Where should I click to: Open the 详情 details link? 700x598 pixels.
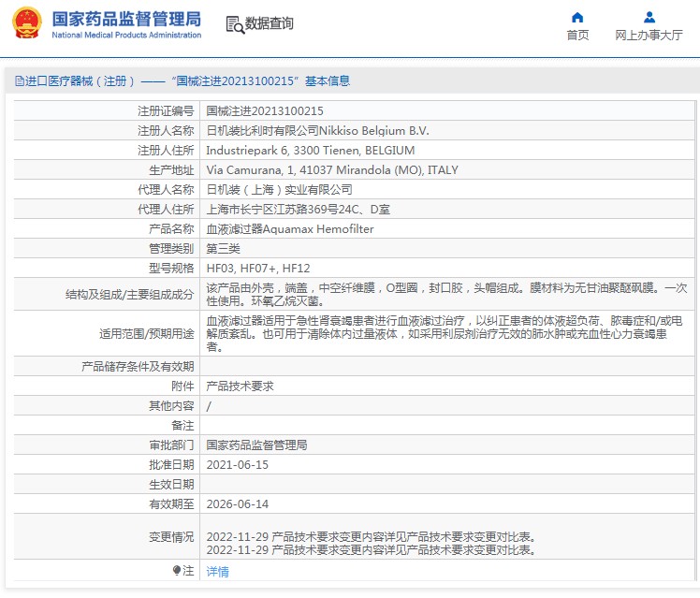[217, 572]
